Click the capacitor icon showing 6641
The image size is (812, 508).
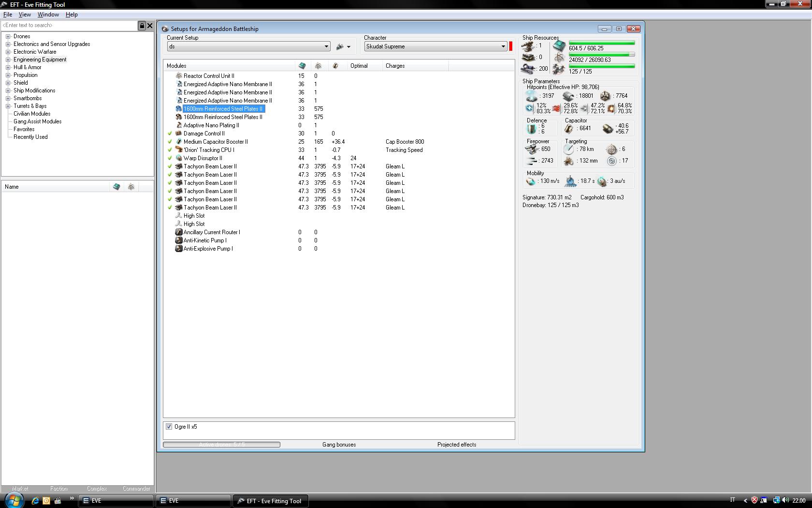569,129
